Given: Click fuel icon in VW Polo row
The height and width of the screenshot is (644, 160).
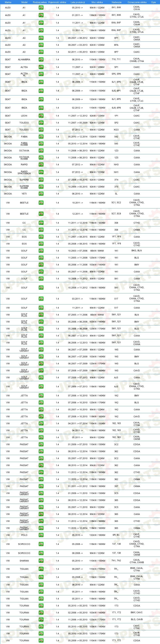Looking at the screenshot, I should pyautogui.click(x=41, y=535).
